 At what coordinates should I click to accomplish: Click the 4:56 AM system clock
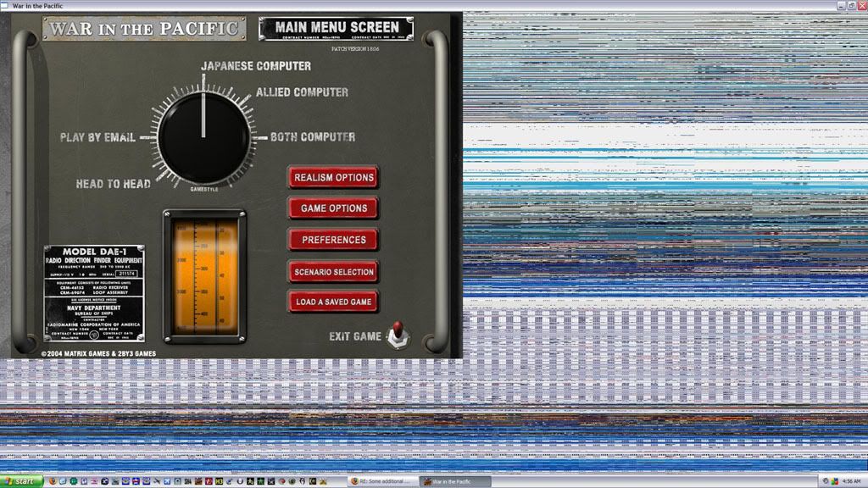click(x=851, y=481)
